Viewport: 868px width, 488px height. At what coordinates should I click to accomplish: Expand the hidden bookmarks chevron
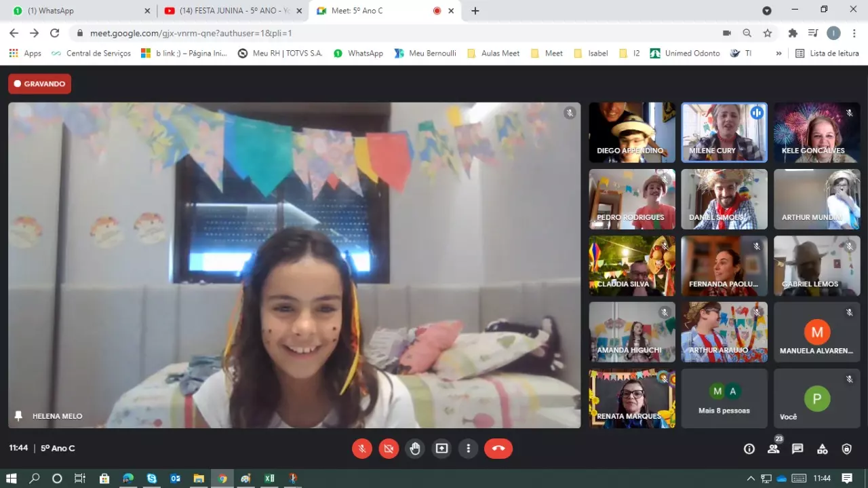point(778,53)
